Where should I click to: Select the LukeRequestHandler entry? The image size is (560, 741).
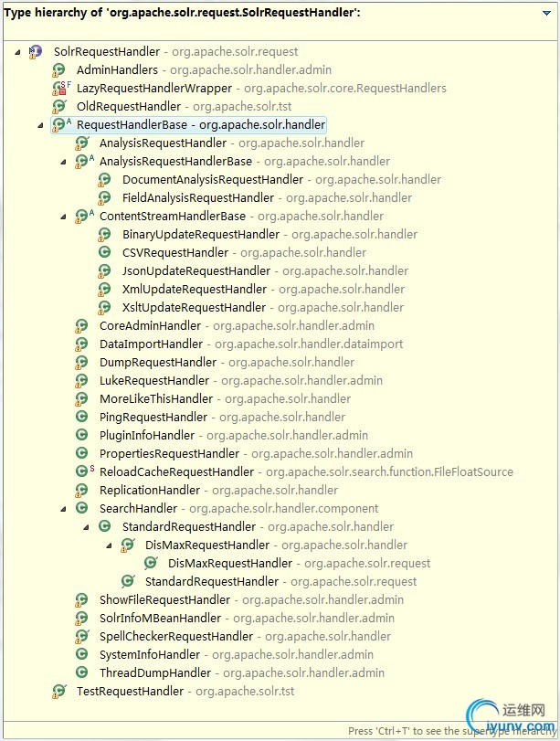[x=241, y=380]
